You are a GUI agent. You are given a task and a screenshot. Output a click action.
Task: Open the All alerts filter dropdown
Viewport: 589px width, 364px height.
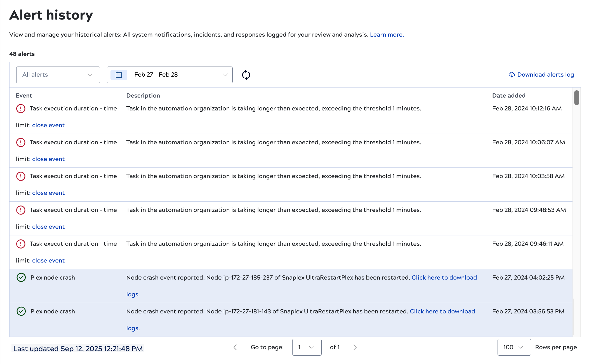58,75
